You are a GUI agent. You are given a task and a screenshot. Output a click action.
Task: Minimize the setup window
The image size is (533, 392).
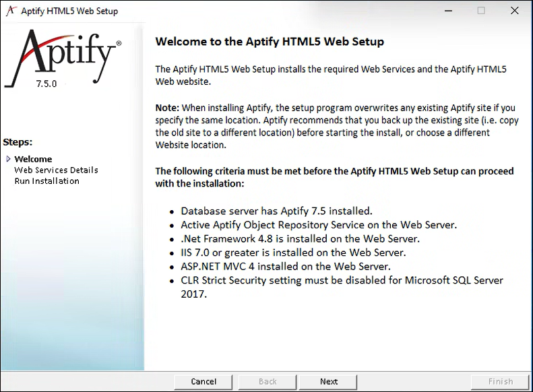[448, 11]
